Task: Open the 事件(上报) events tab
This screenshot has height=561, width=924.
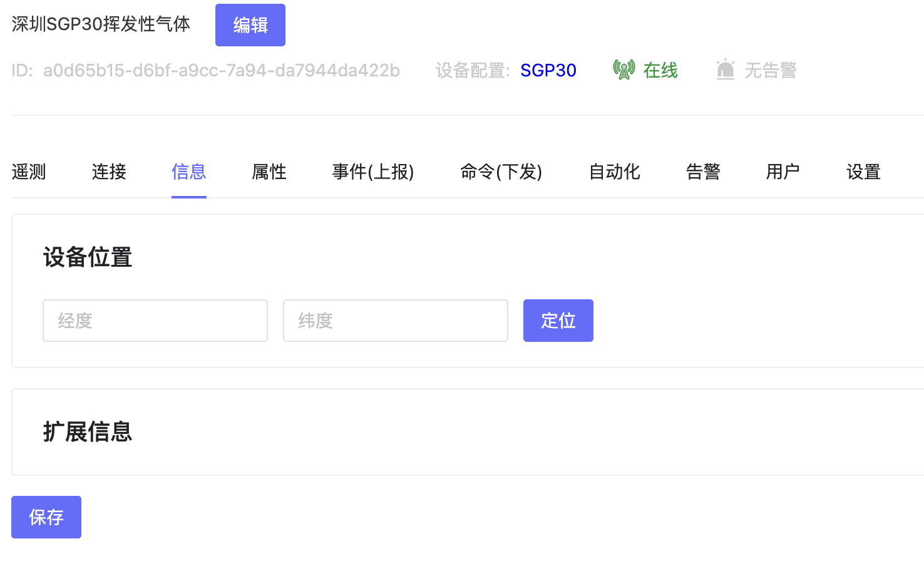Action: pyautogui.click(x=373, y=172)
